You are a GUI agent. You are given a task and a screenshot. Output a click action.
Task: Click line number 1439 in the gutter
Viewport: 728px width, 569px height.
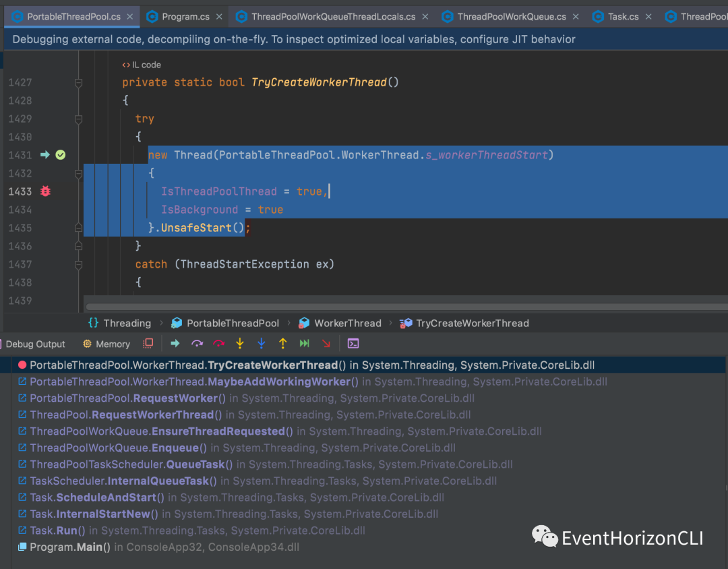(20, 301)
